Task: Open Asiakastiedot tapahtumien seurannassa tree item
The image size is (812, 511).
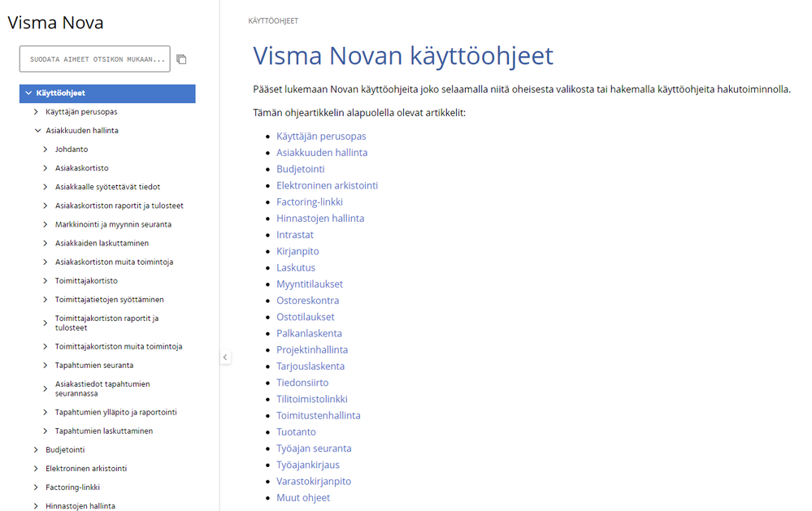Action: point(102,389)
